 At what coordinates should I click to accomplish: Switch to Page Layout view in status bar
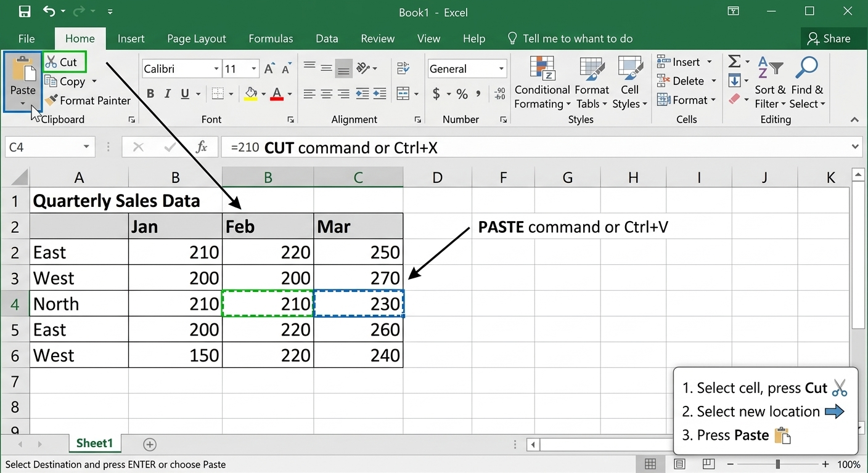[679, 464]
